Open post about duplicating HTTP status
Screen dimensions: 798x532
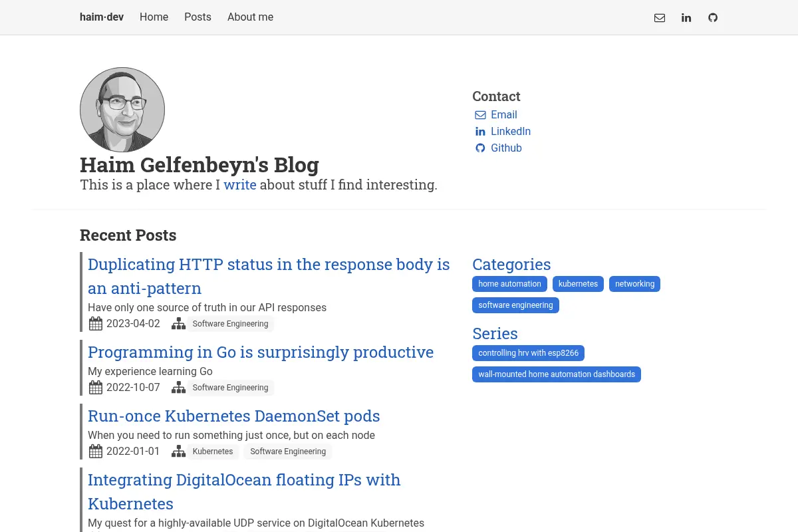tap(269, 276)
